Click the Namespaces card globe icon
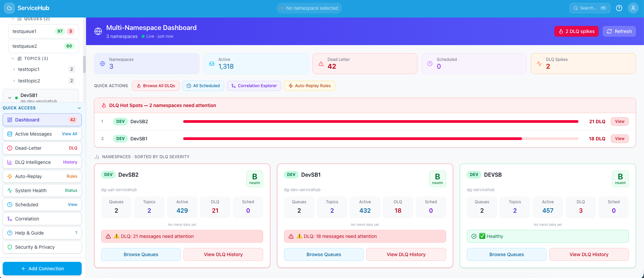Screen dimensions: 644x278 [103, 64]
